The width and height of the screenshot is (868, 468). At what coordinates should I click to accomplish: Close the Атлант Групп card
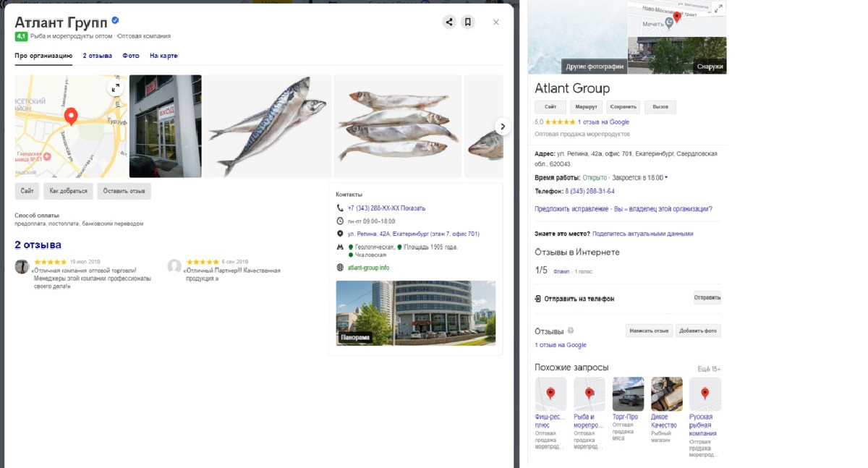click(496, 22)
